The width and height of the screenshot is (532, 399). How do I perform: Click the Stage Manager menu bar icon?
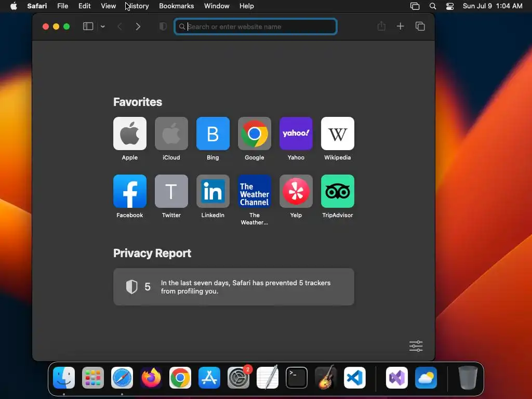click(415, 6)
